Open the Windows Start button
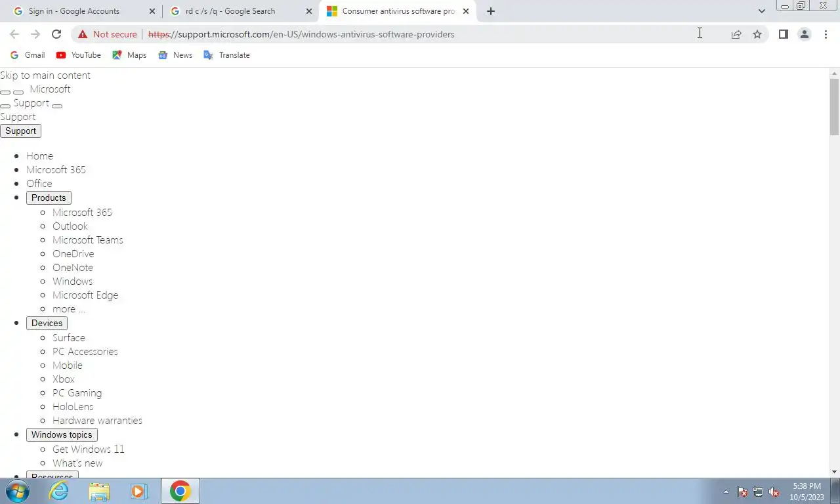840x504 pixels. (18, 491)
